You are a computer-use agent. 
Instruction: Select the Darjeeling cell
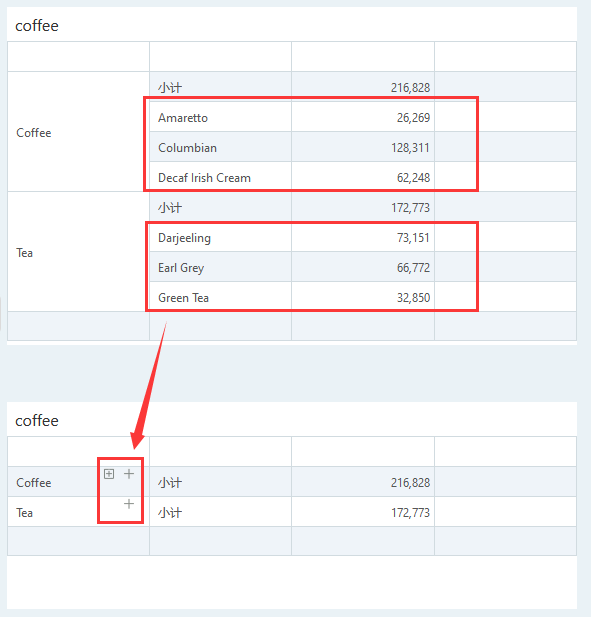pos(220,237)
